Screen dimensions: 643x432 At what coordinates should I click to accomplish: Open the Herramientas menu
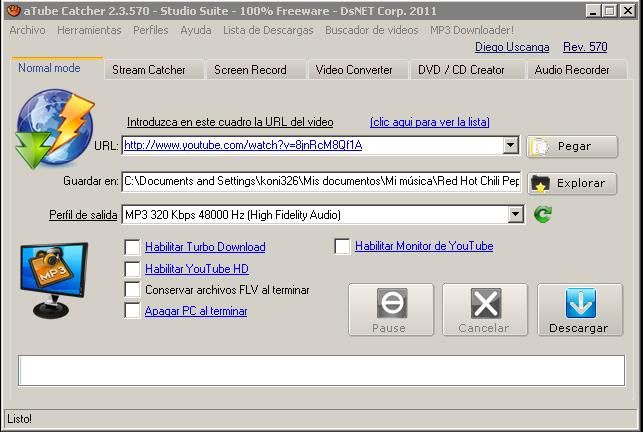[x=89, y=30]
